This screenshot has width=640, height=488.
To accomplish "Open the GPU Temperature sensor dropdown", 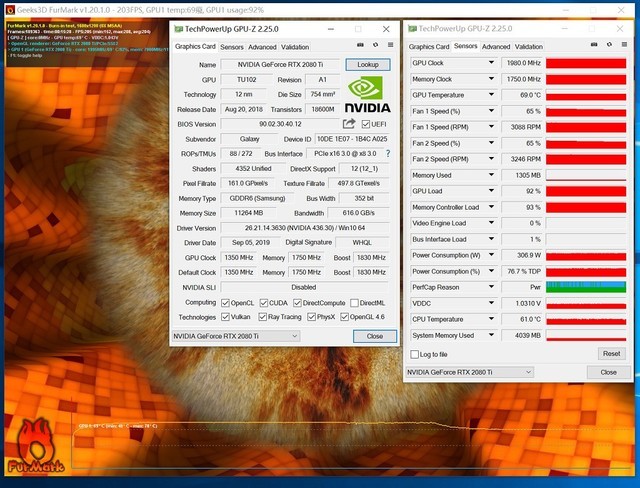I will [491, 95].
